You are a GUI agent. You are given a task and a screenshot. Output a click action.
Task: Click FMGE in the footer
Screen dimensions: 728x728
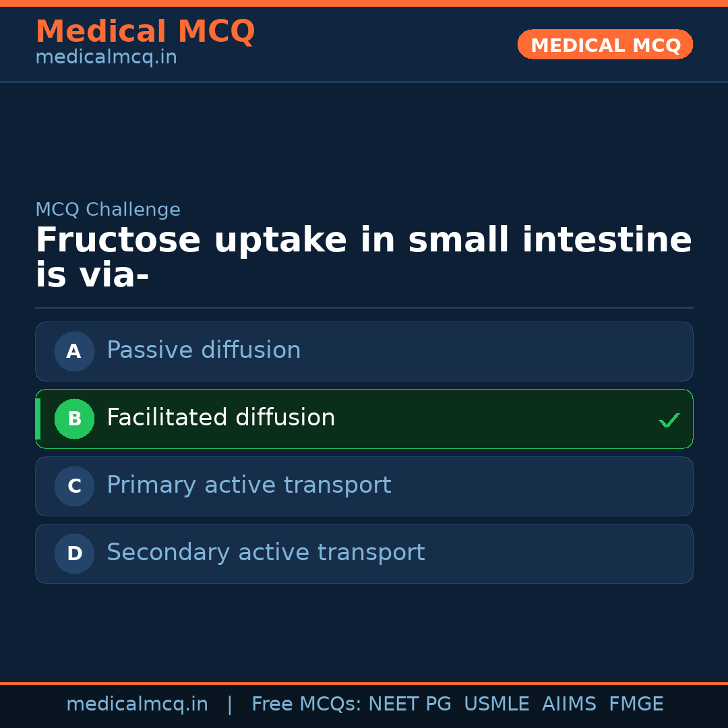[636, 704]
